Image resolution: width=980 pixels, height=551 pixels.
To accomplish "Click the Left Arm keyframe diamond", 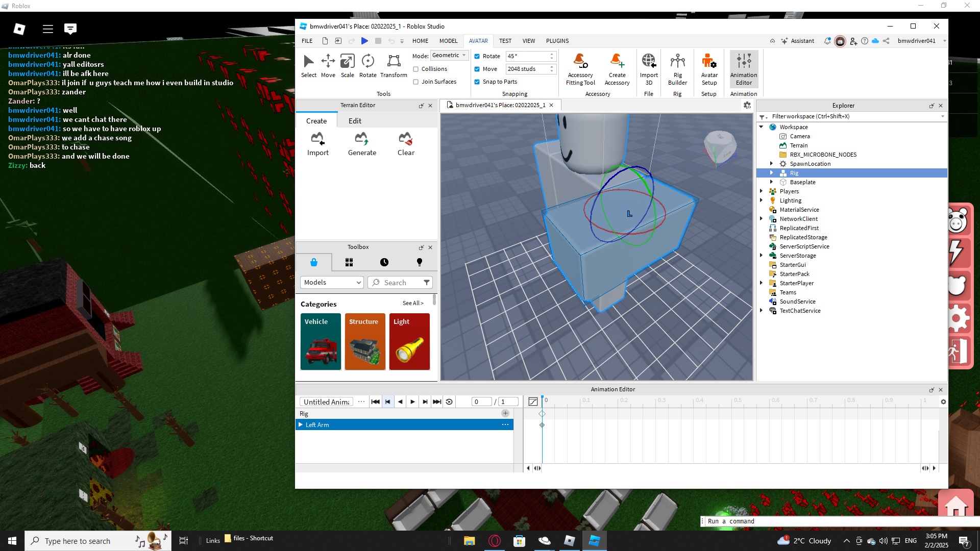I will coord(542,425).
